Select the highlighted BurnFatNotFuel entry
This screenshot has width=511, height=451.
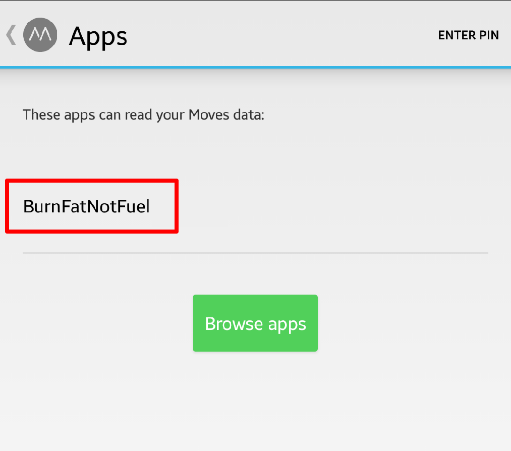(92, 206)
